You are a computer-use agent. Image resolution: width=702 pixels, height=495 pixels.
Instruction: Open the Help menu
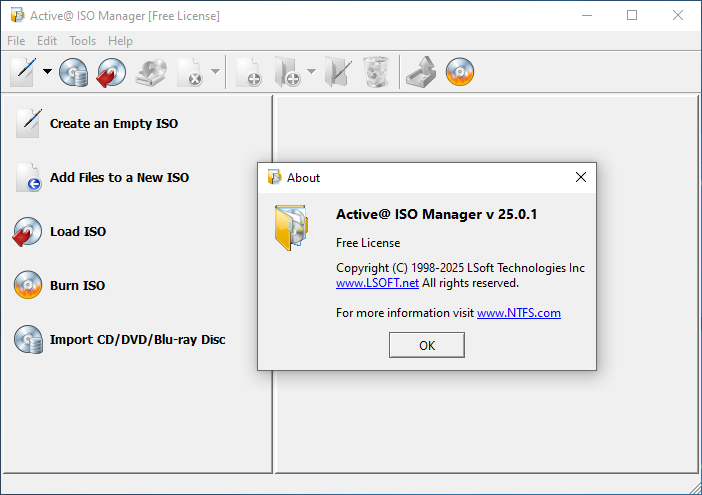tap(120, 41)
